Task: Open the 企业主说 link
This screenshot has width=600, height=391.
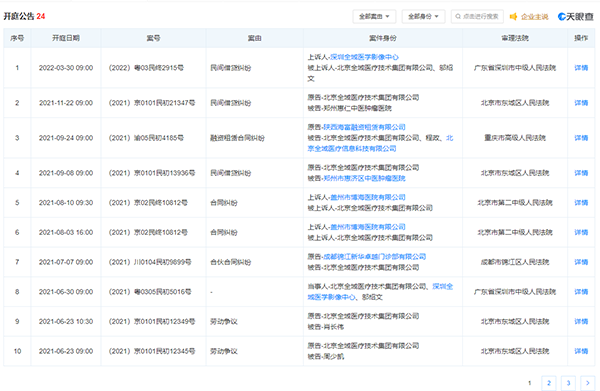Action: click(535, 17)
